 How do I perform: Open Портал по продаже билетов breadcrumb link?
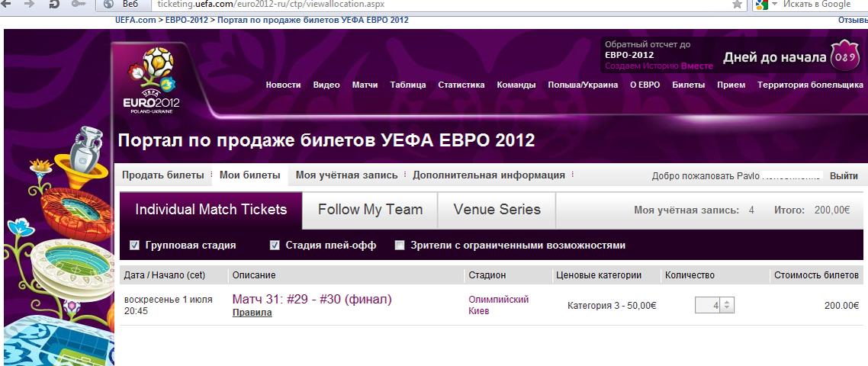point(313,20)
